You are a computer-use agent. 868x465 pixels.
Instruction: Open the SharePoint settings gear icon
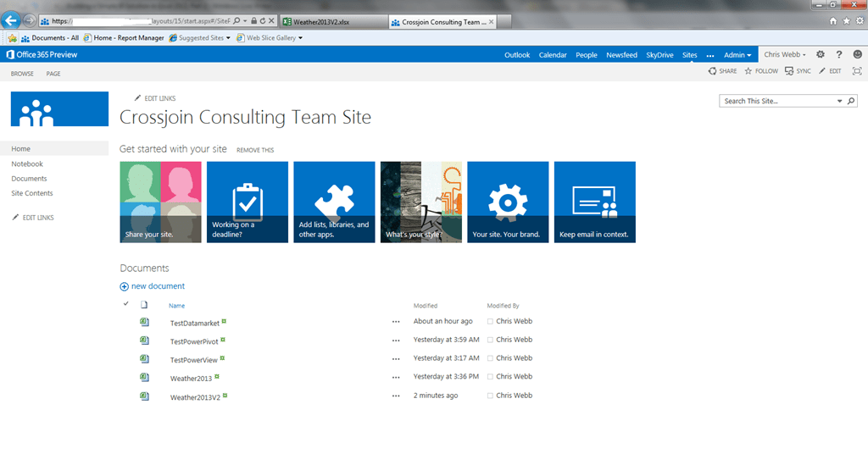(x=821, y=54)
